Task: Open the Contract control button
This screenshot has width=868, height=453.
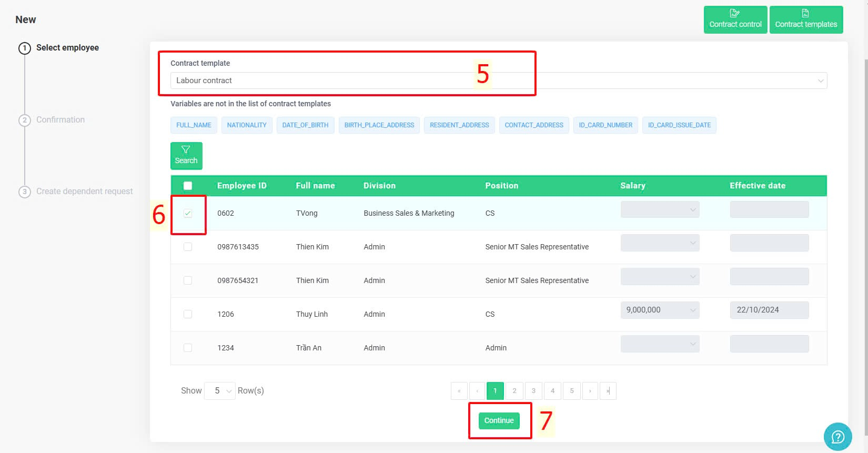Action: point(735,19)
